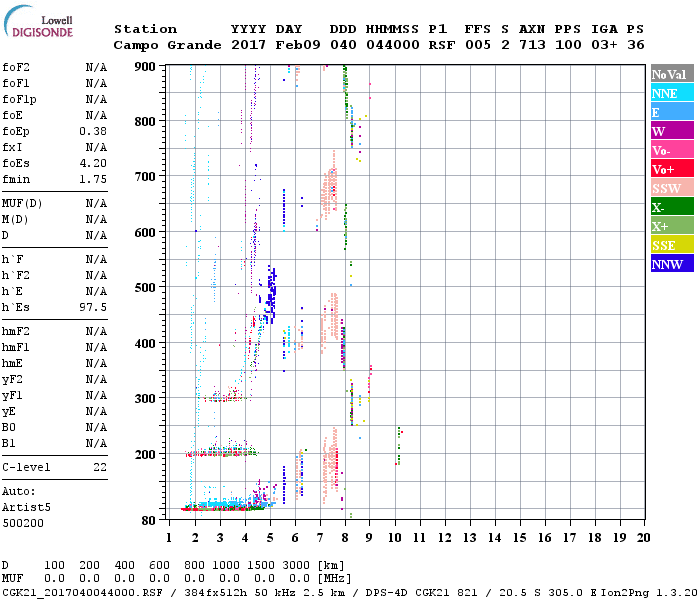The height and width of the screenshot is (600, 700).
Task: Click the X- dark green legend swatch
Action: 671,207
